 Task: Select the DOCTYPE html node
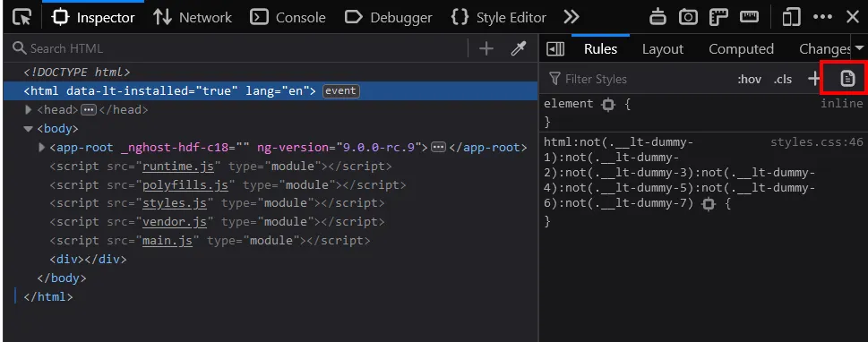pos(77,72)
